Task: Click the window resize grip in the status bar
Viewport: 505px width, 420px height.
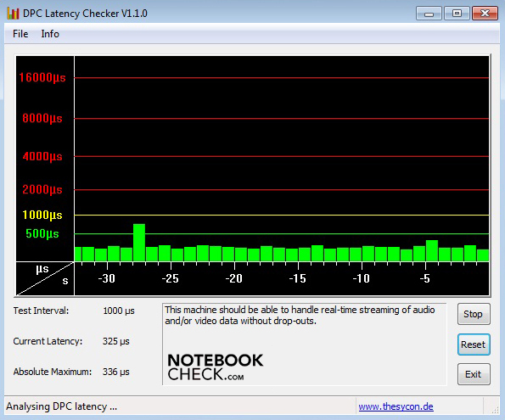Action: click(x=495, y=409)
